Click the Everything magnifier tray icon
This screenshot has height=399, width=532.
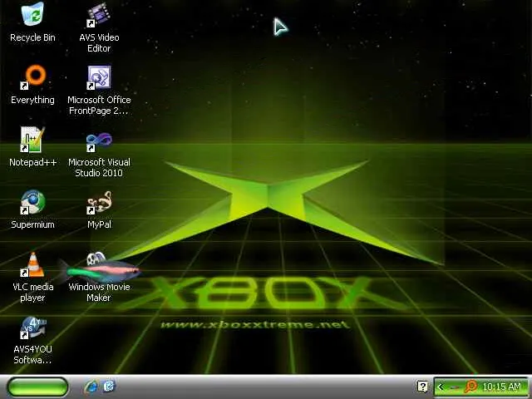(x=471, y=387)
